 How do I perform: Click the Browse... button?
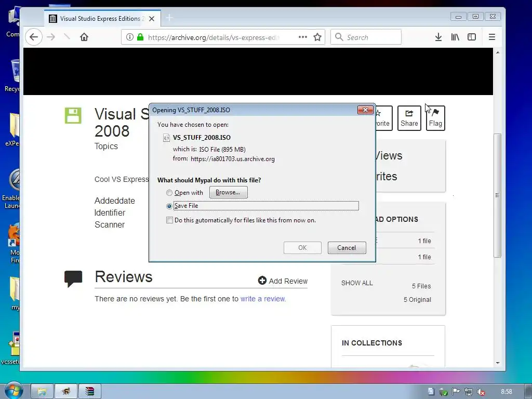tap(229, 192)
